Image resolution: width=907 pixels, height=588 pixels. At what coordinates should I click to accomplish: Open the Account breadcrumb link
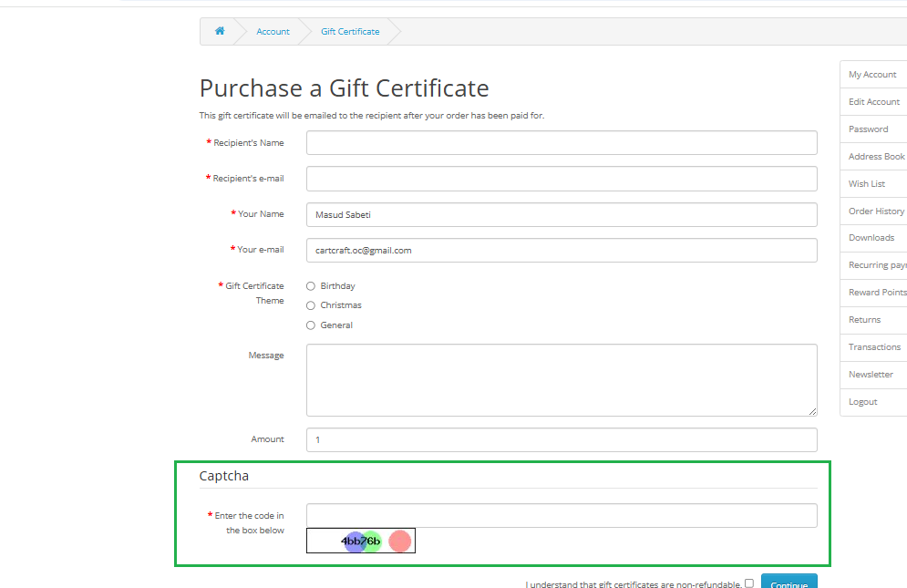[273, 31]
